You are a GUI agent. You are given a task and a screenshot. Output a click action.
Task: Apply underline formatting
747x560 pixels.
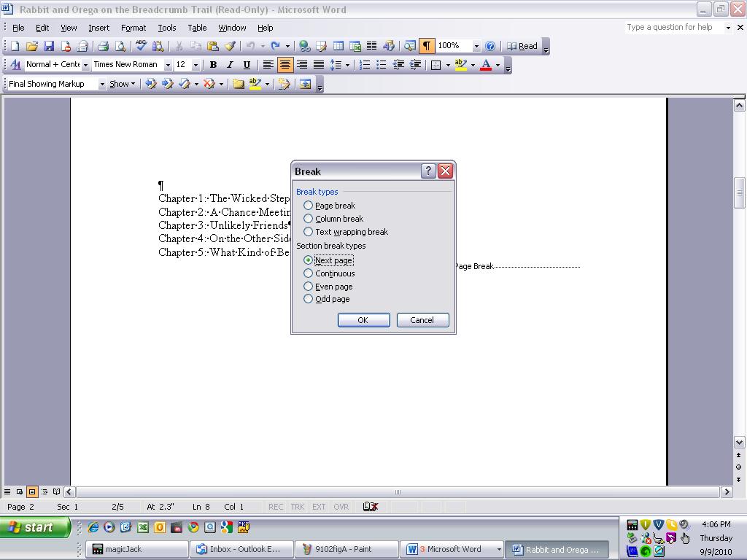(247, 65)
